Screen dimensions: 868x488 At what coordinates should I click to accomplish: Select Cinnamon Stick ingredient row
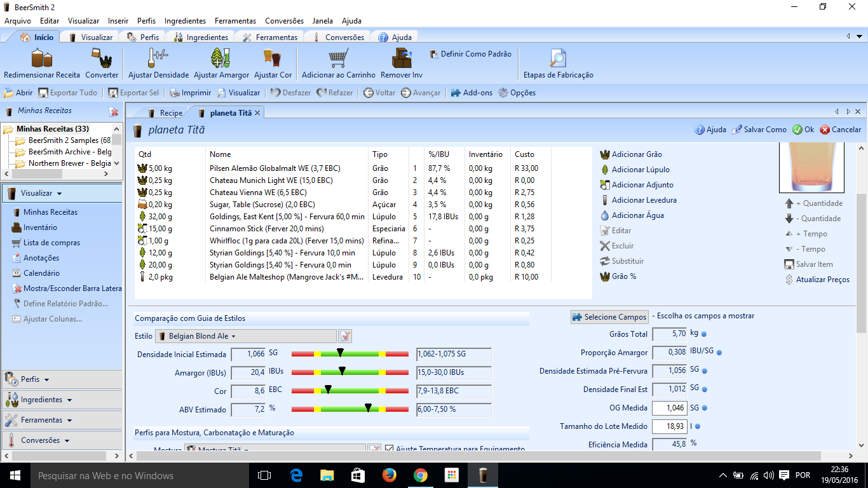(x=343, y=229)
